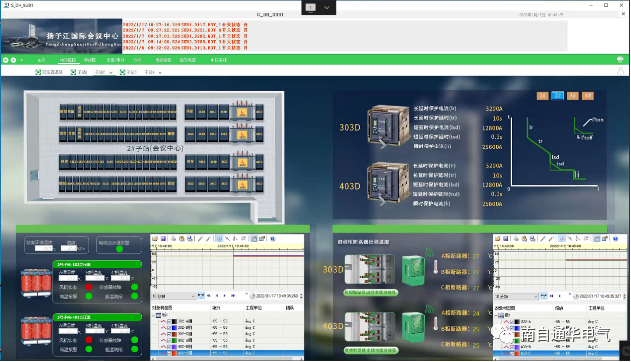Click left trend list horizontal scrollbar
631x362 pixels.
coord(227,358)
